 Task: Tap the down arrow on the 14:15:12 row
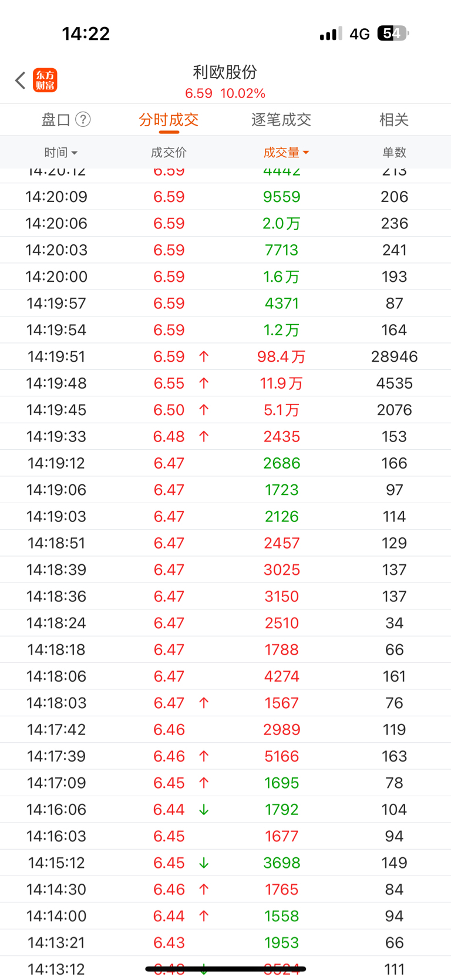(204, 863)
